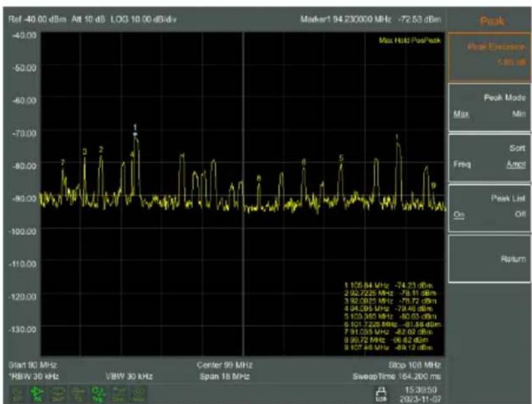The height and width of the screenshot is (404, 532).
Task: Click the Sort softkey label
Action: point(517,148)
